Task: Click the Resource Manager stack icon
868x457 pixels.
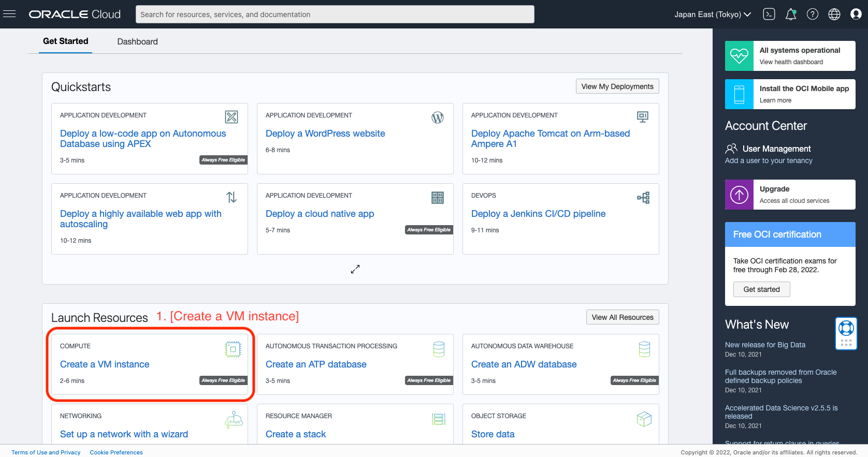Action: 439,419
